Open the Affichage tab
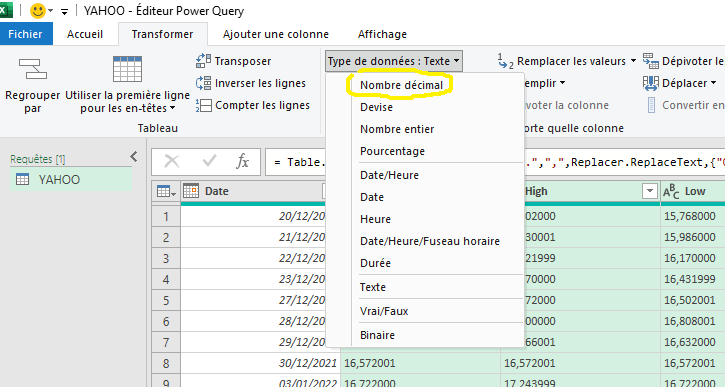Viewport: 725px width, 387px height. [382, 34]
